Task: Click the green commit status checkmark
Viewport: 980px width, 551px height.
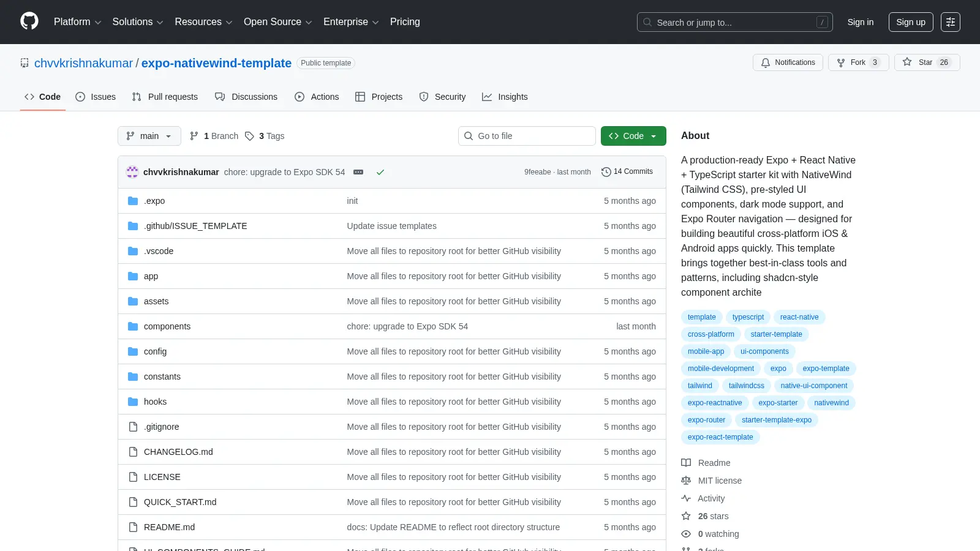Action: click(380, 172)
